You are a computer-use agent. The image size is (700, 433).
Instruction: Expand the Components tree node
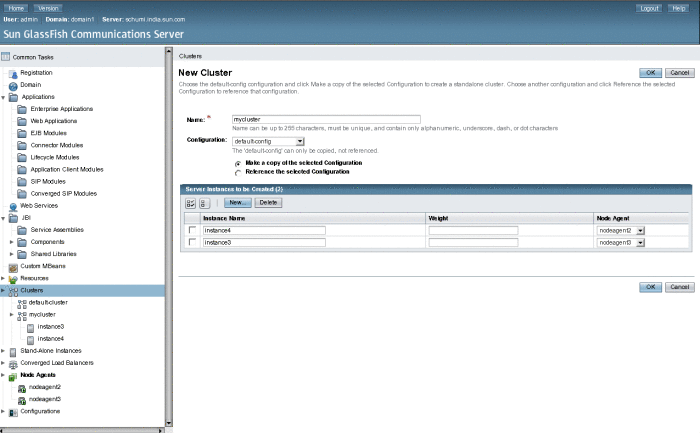click(12, 242)
